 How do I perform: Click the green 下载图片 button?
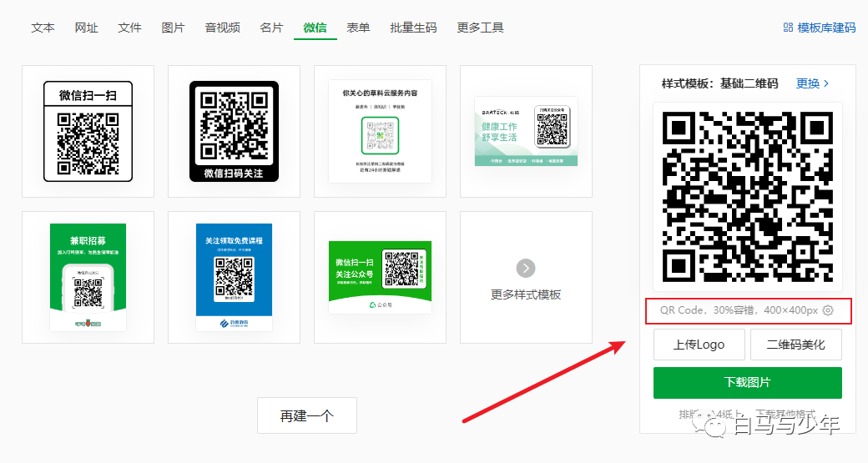[x=747, y=383]
